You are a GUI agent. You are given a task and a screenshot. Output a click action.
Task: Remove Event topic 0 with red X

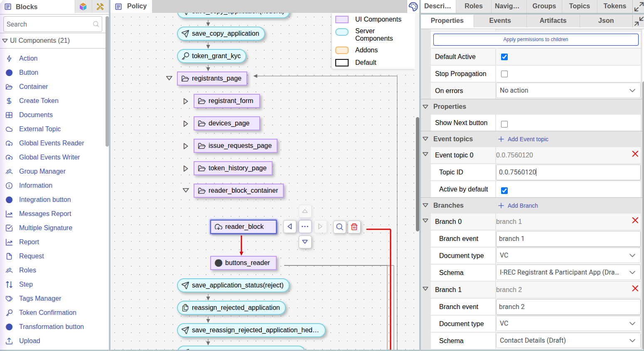coord(635,154)
